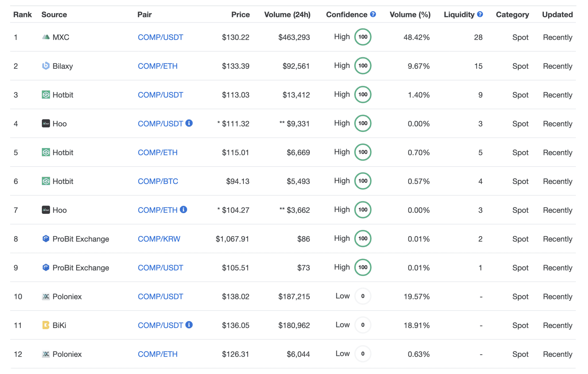Select price $1,067.91
Image resolution: width=588 pixels, height=374 pixels.
click(232, 239)
